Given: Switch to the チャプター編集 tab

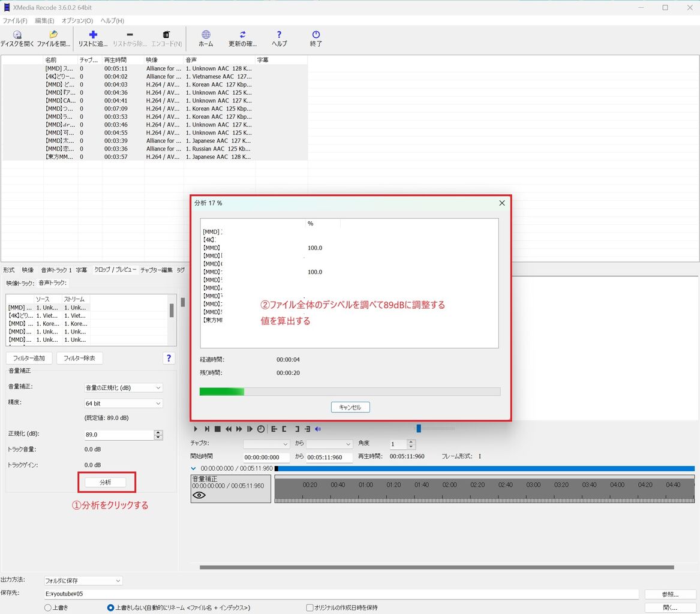Looking at the screenshot, I should [x=156, y=270].
